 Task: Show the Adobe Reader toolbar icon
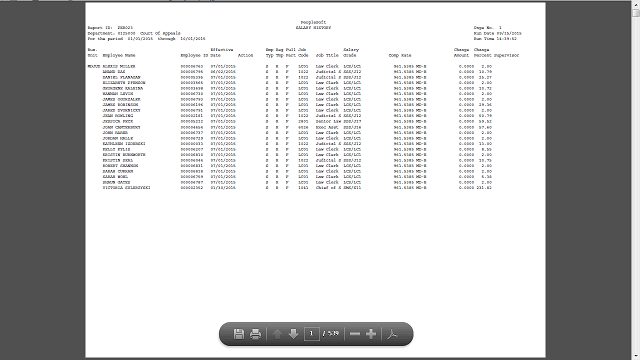tap(392, 334)
